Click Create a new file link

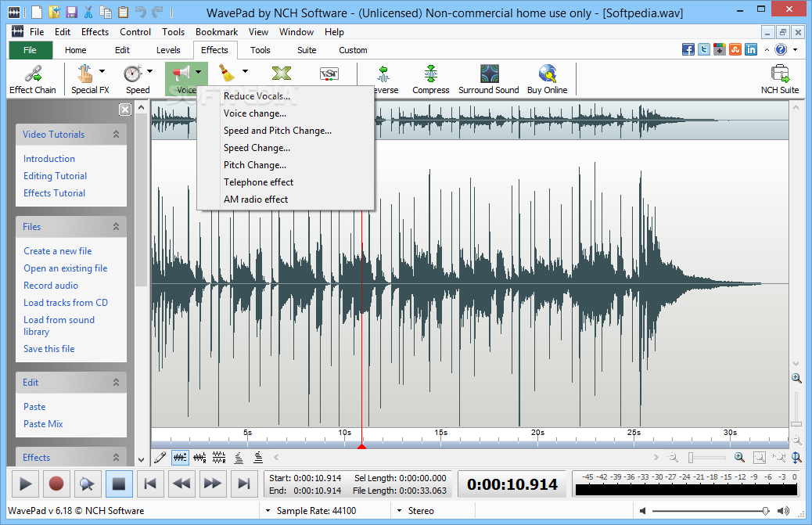pos(57,251)
